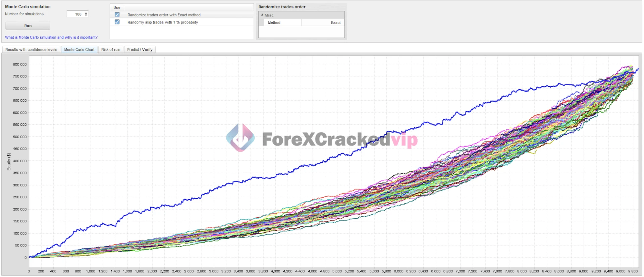Screen dimensions: 644x277
Task: Uncheck Randomly skip trades with 1% probability
Action: pyautogui.click(x=117, y=22)
